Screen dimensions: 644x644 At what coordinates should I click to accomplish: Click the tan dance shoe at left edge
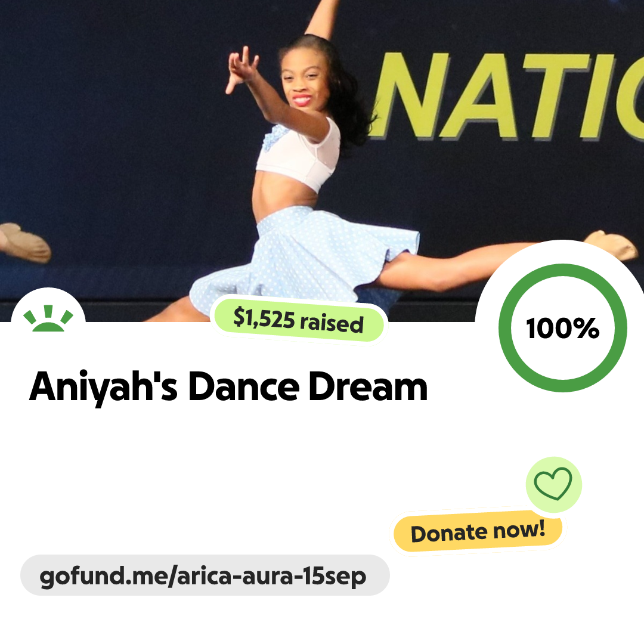tap(24, 242)
